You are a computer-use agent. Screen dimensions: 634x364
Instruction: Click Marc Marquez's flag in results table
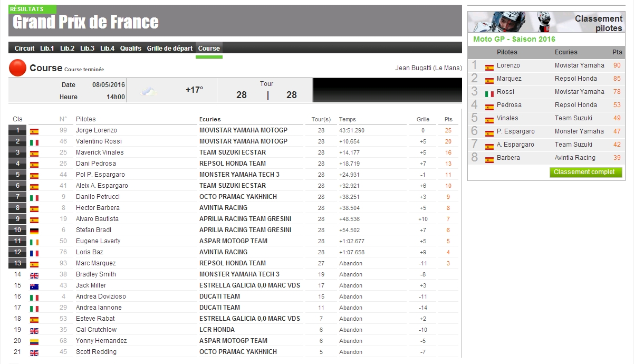click(x=34, y=264)
